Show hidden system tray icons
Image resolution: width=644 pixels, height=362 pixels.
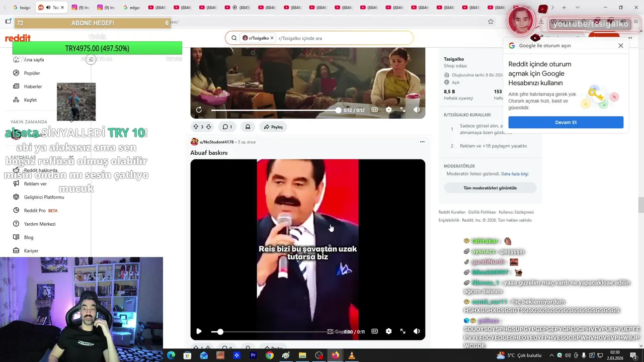(x=551, y=355)
